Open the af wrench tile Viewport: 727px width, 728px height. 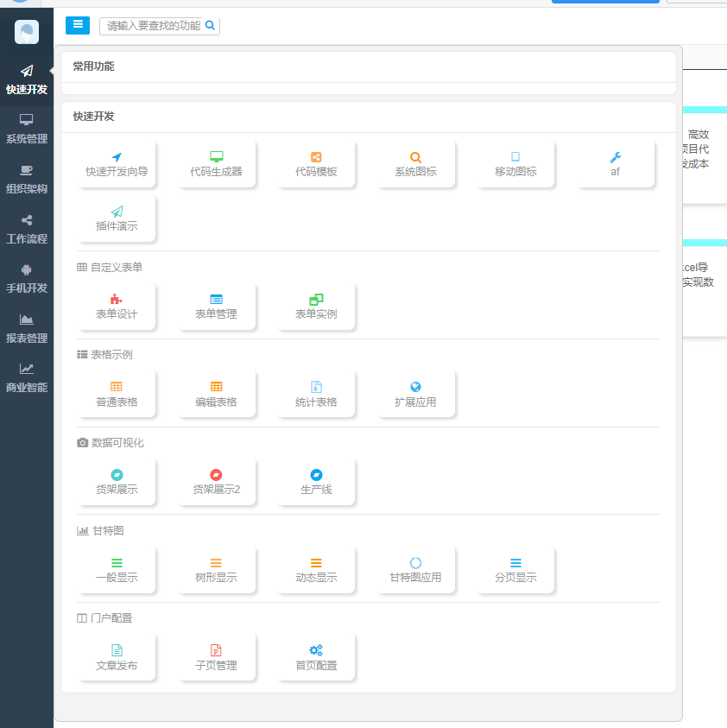[x=615, y=164]
